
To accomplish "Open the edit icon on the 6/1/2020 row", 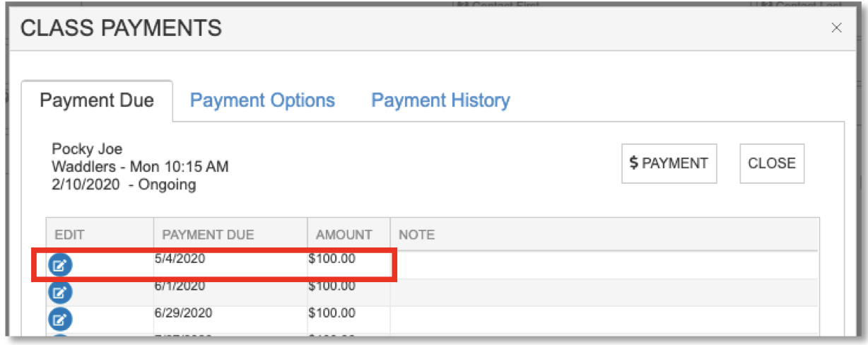I will click(60, 292).
